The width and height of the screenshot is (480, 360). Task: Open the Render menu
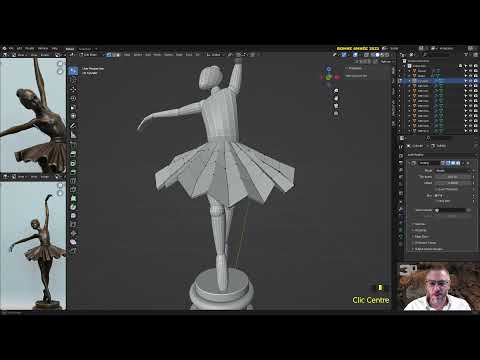tap(30, 48)
